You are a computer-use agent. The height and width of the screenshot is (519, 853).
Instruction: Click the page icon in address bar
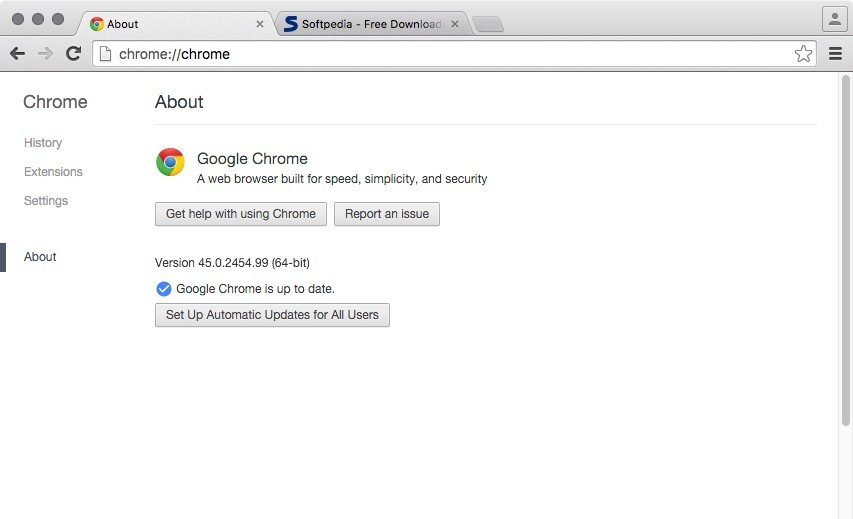[x=106, y=54]
